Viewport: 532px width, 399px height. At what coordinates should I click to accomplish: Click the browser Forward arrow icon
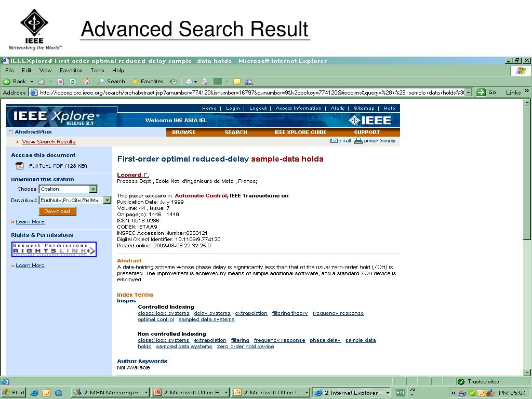pos(42,82)
